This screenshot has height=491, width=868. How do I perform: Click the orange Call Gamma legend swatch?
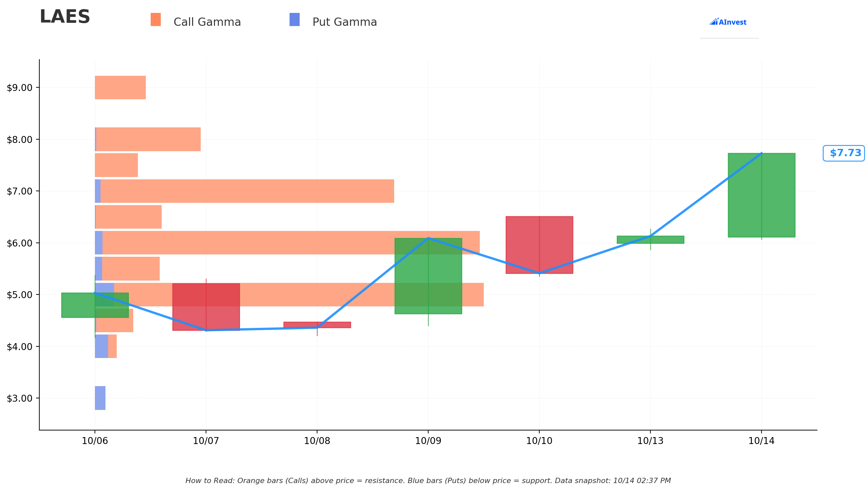156,20
